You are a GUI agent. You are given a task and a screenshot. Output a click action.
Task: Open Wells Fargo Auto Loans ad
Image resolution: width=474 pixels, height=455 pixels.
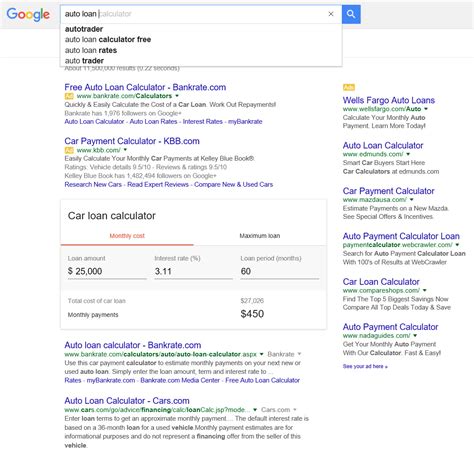389,100
